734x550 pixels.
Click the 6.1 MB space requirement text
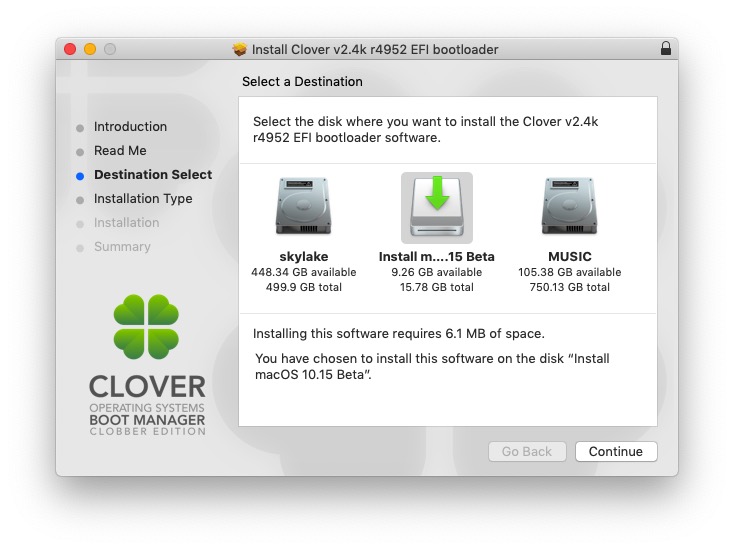click(x=398, y=333)
